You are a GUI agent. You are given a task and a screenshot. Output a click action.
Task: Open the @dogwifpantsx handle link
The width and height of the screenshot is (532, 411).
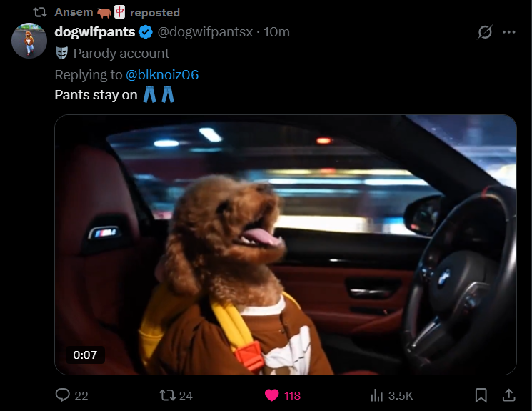coord(205,32)
